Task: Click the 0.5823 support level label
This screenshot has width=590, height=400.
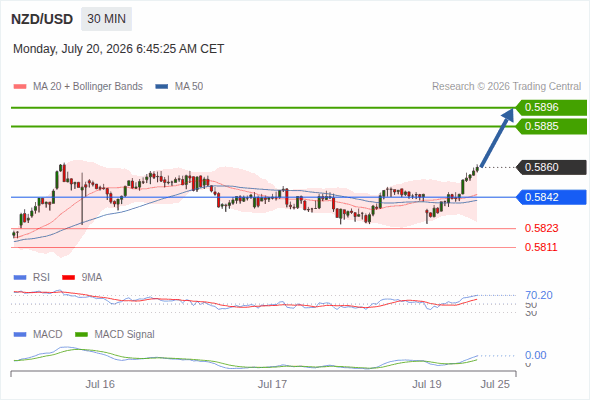Action: [x=541, y=228]
